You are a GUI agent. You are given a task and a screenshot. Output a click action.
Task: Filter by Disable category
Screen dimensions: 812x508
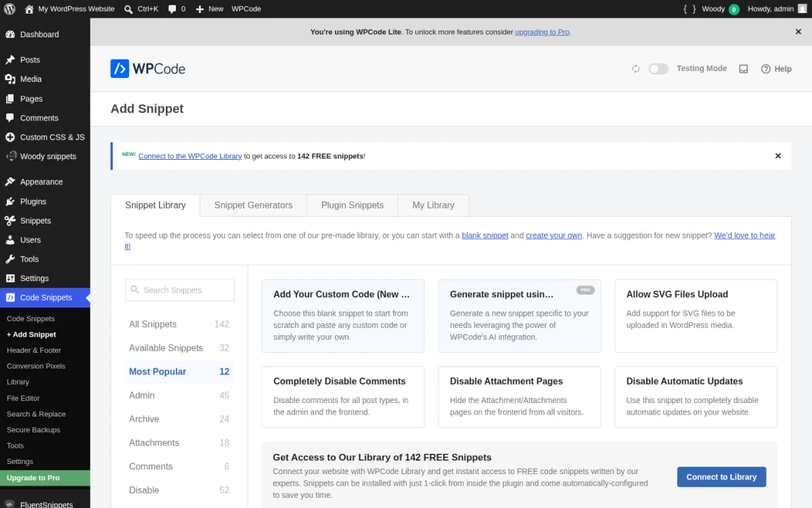coord(179,490)
